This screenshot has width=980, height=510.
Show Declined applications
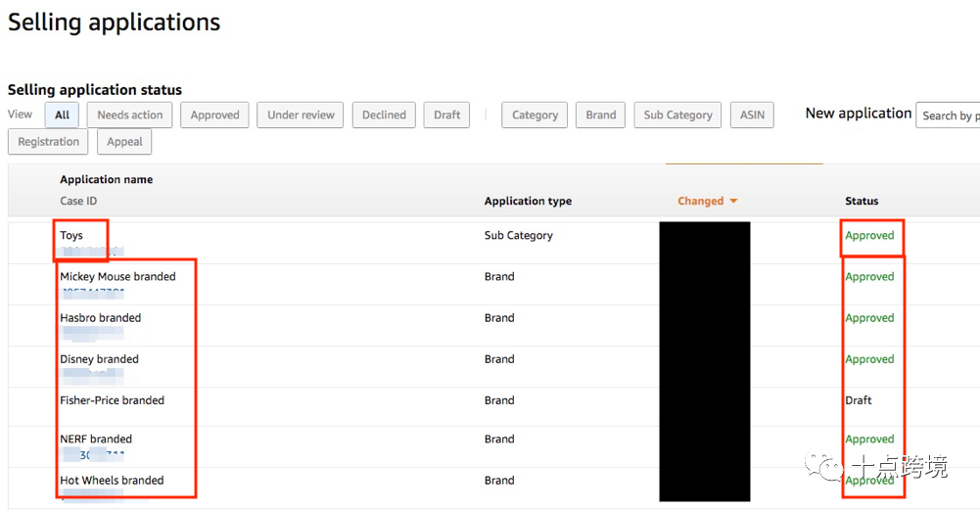pyautogui.click(x=384, y=115)
